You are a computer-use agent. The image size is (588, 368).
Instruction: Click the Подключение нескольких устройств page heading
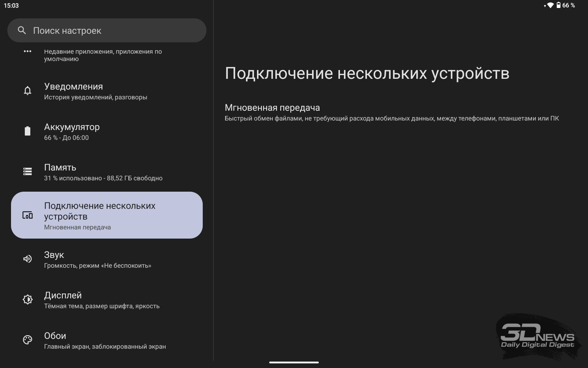click(367, 73)
